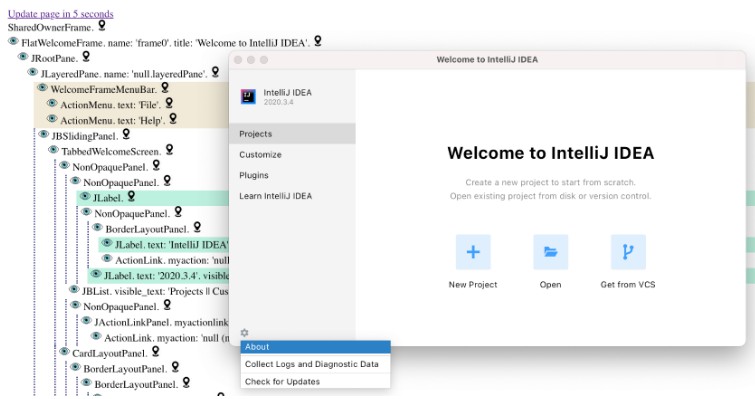The image size is (755, 399).
Task: Choose Check for Updates menu entry
Action: click(x=315, y=381)
